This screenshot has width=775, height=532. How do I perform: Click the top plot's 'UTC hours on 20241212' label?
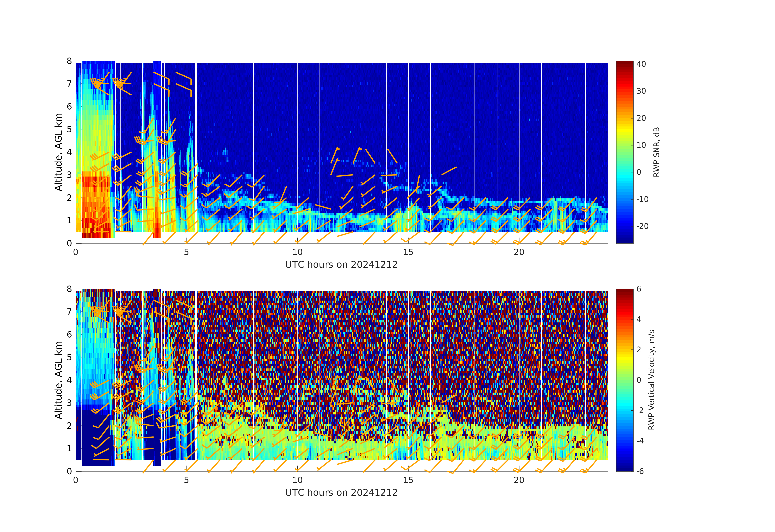(341, 264)
